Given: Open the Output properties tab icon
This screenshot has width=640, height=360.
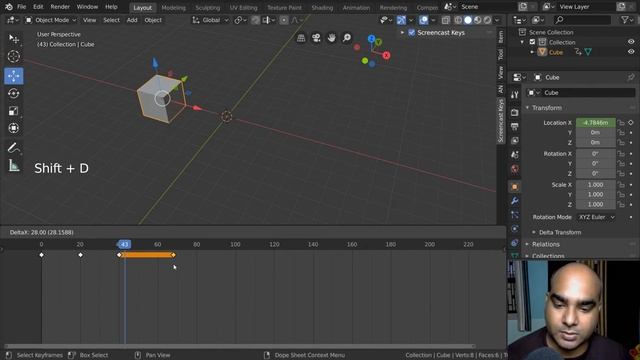Looking at the screenshot, I should pyautogui.click(x=514, y=126).
